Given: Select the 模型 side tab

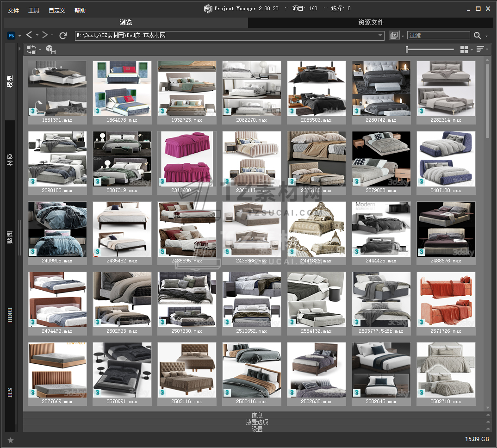Looking at the screenshot, I should [10, 81].
